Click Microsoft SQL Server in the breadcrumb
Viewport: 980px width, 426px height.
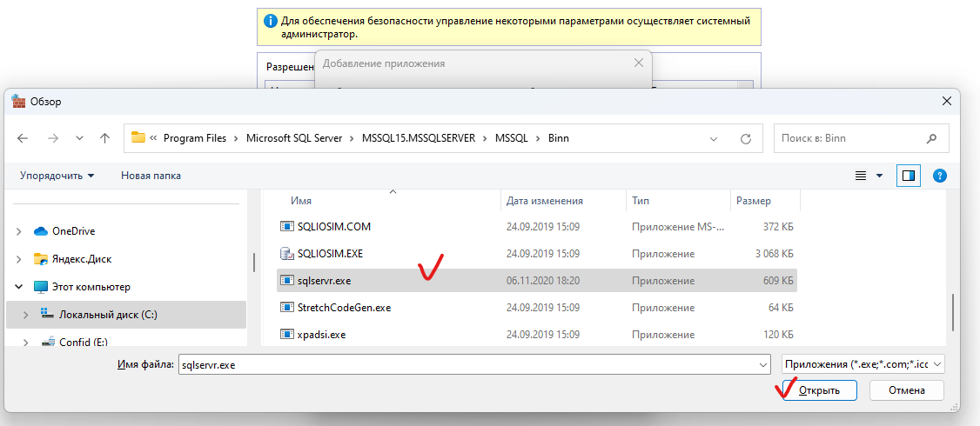294,139
